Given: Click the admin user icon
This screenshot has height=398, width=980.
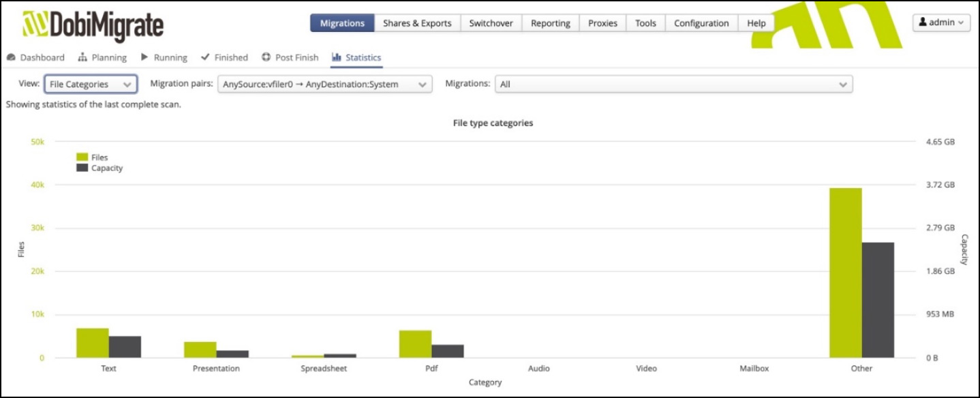Looking at the screenshot, I should [923, 22].
